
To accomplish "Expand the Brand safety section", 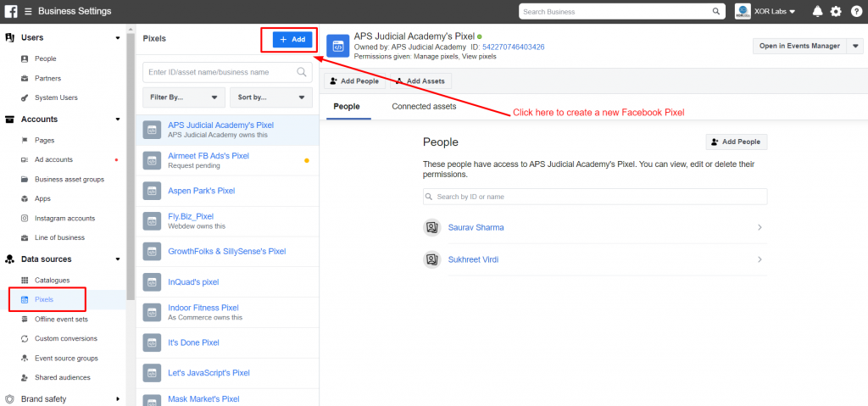I will coord(117,399).
